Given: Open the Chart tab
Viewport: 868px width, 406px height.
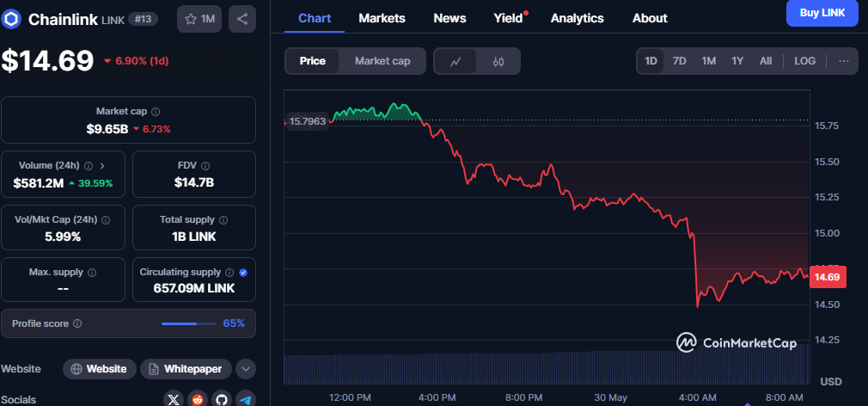Looking at the screenshot, I should (x=315, y=18).
